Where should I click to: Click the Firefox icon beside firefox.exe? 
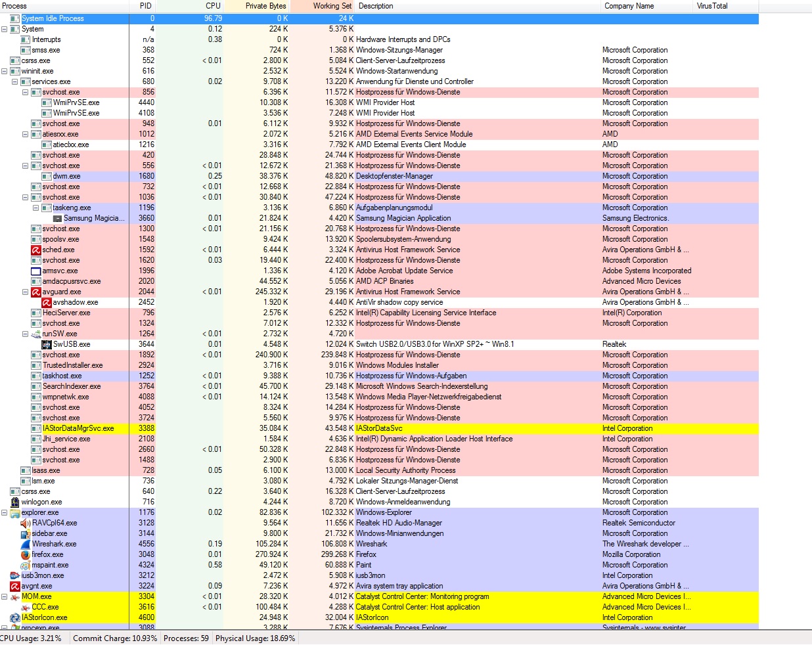pyautogui.click(x=26, y=554)
